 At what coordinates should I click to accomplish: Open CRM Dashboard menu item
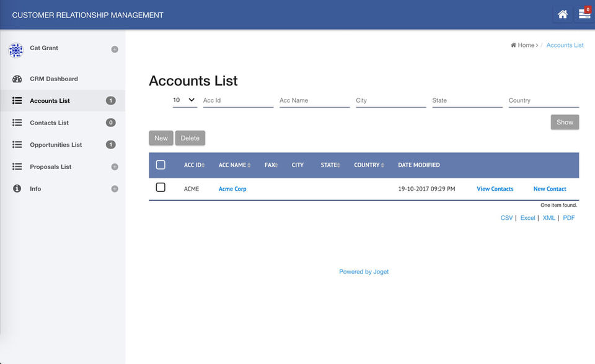pos(63,79)
